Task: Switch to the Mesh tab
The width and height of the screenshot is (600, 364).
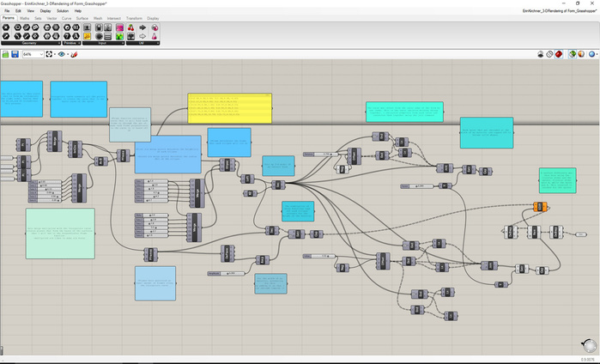Action: pos(98,18)
